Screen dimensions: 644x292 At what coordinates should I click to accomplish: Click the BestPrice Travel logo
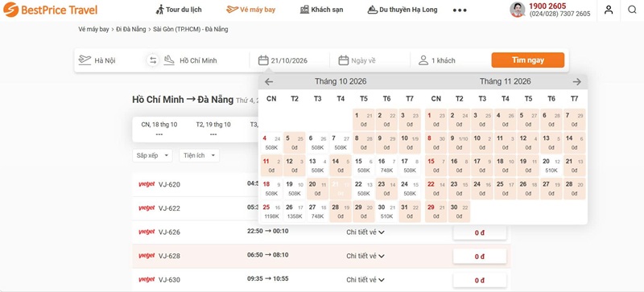pos(50,10)
